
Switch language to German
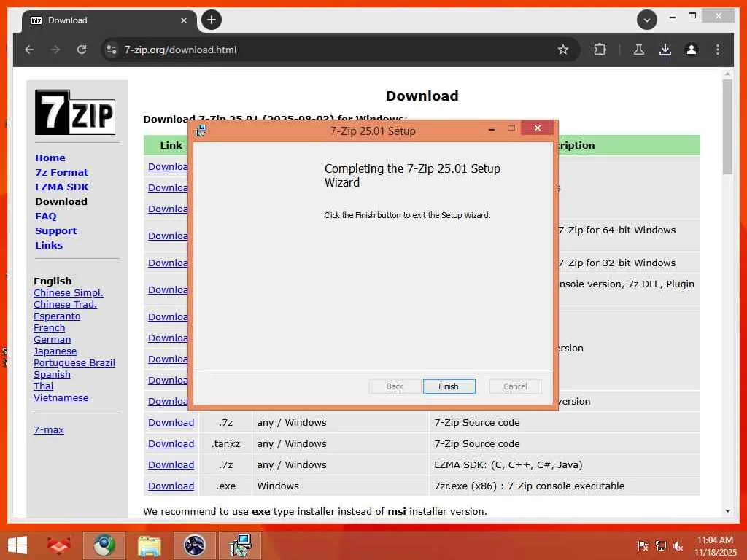(x=52, y=340)
